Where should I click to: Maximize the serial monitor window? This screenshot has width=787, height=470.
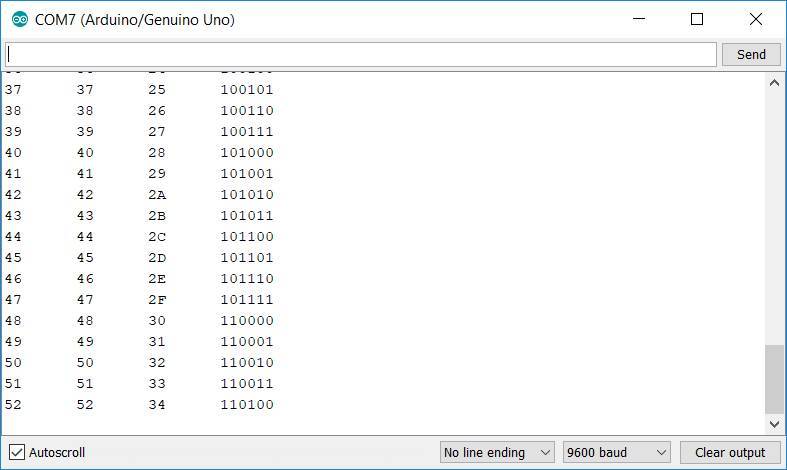click(697, 19)
